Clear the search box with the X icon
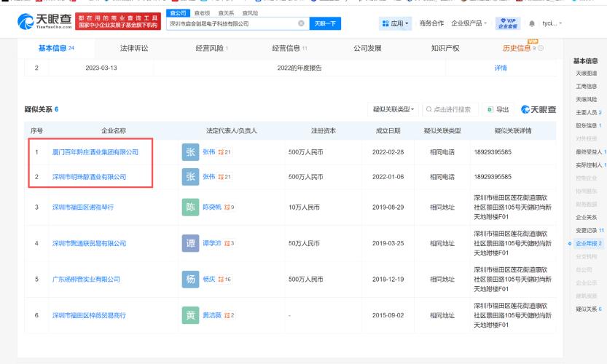 point(301,23)
